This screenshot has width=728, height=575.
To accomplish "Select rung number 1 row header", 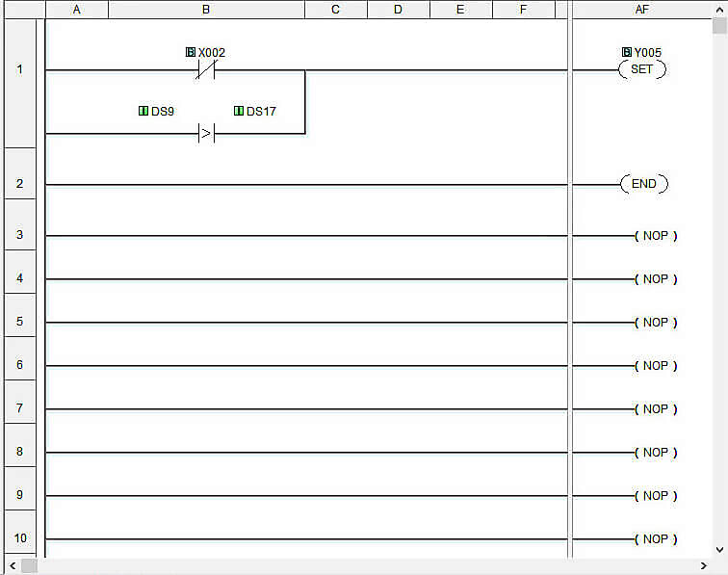I will pyautogui.click(x=20, y=84).
